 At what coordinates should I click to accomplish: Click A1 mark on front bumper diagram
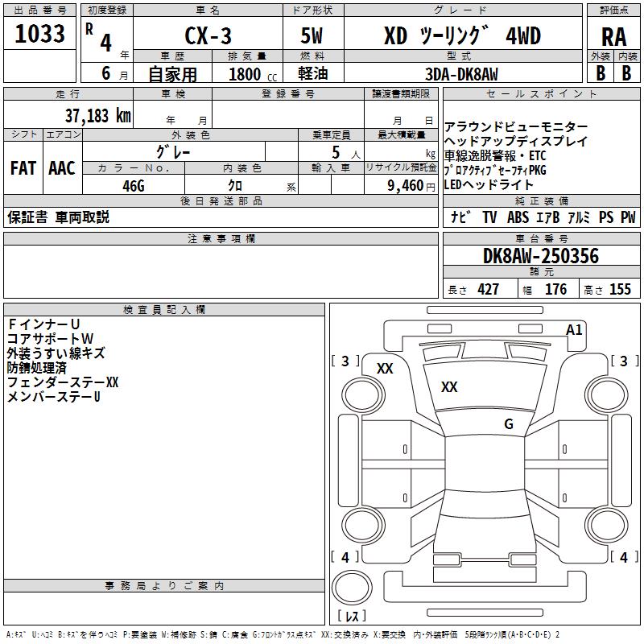[574, 330]
